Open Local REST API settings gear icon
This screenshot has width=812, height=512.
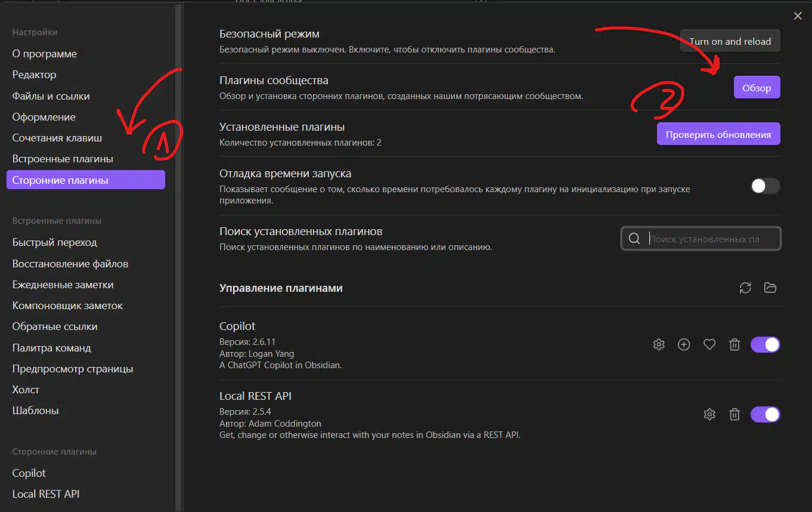pos(709,414)
